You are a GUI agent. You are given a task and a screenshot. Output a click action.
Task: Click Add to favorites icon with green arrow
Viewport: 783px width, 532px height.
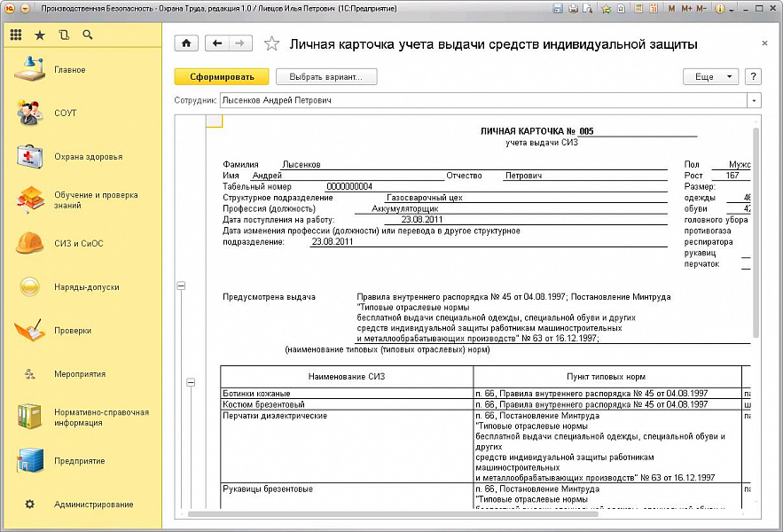(x=607, y=9)
